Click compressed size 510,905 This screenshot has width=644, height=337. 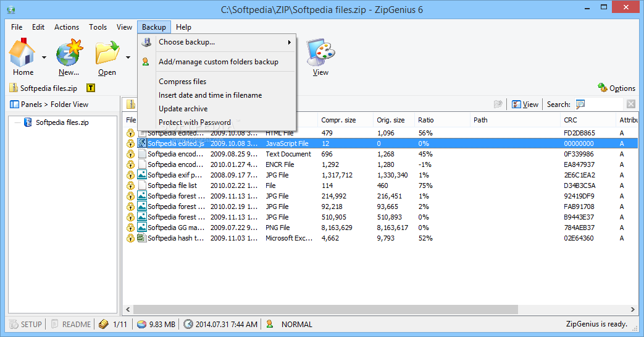click(333, 217)
